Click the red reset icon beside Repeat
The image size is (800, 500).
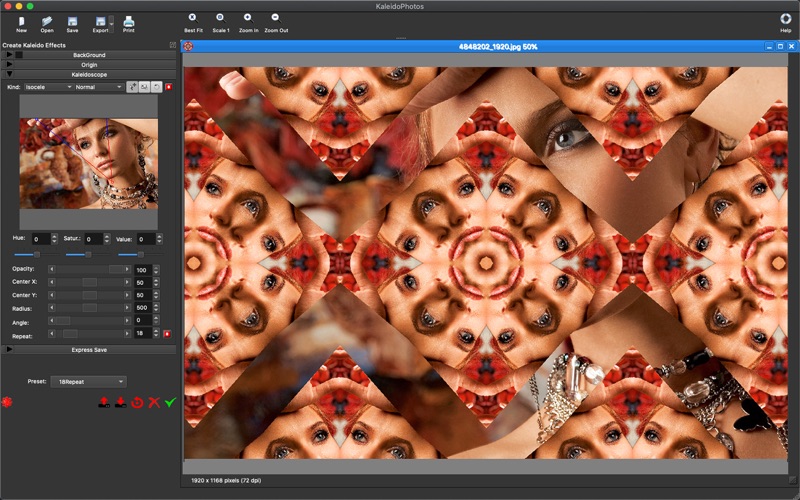[x=167, y=334]
